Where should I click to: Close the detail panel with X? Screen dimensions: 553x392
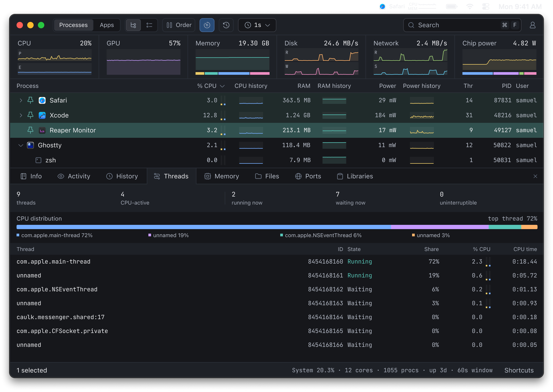click(535, 176)
